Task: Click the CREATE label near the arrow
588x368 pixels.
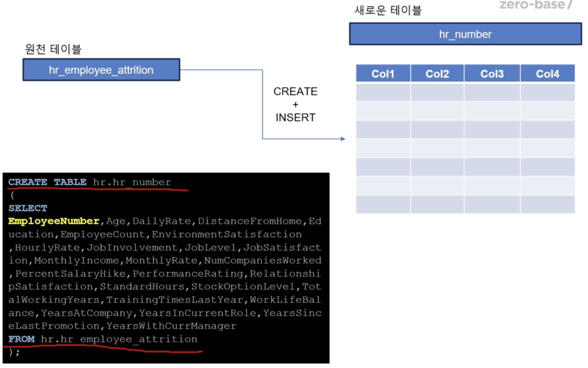Action: coord(295,92)
